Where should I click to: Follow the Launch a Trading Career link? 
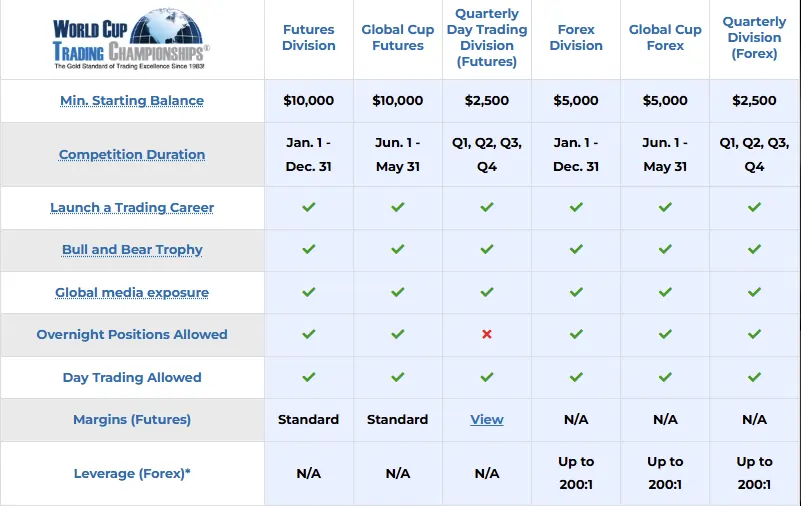coord(132,207)
